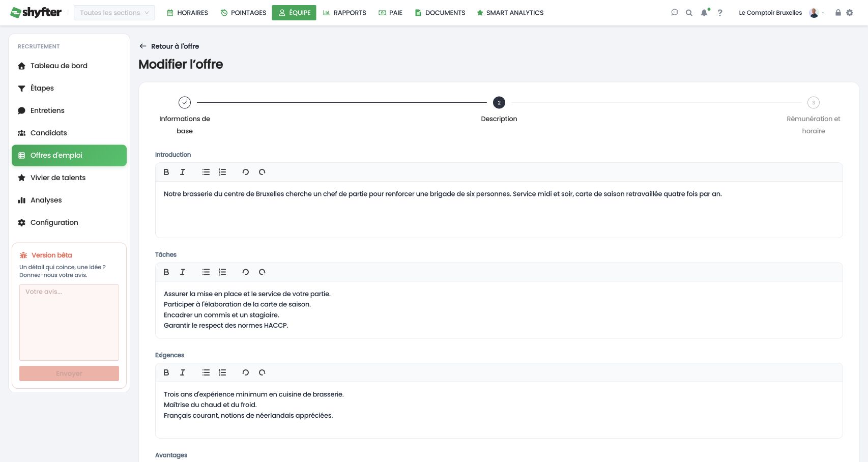Image resolution: width=868 pixels, height=462 pixels.
Task: Open search from the top bar
Action: tap(689, 13)
